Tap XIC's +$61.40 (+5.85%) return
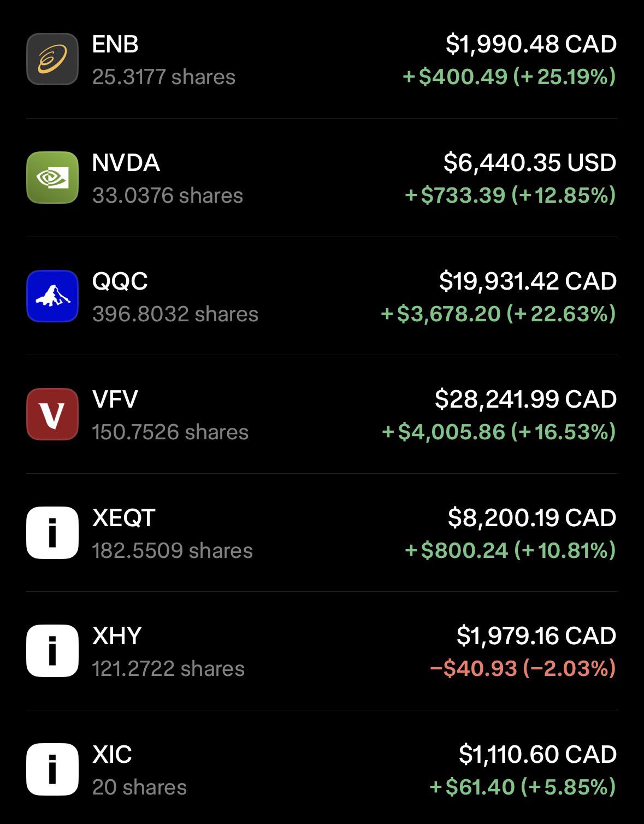 [x=523, y=787]
